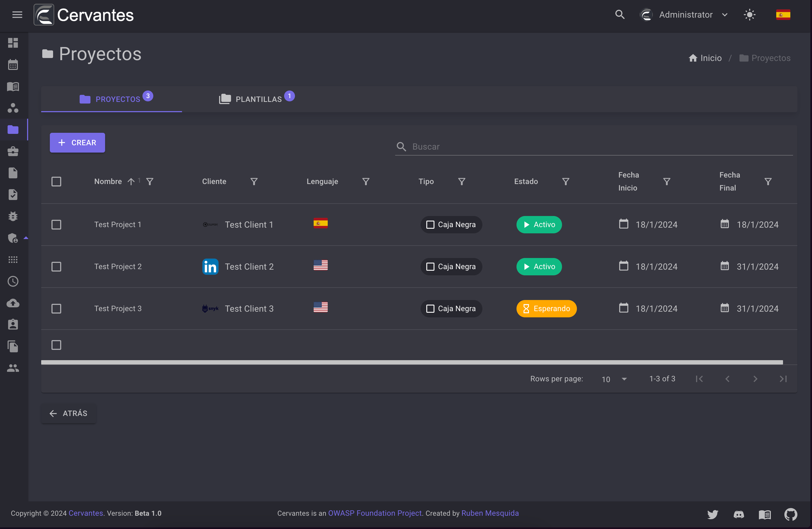812x529 pixels.
Task: Open the Clients briefcase sidebar icon
Action: click(13, 151)
